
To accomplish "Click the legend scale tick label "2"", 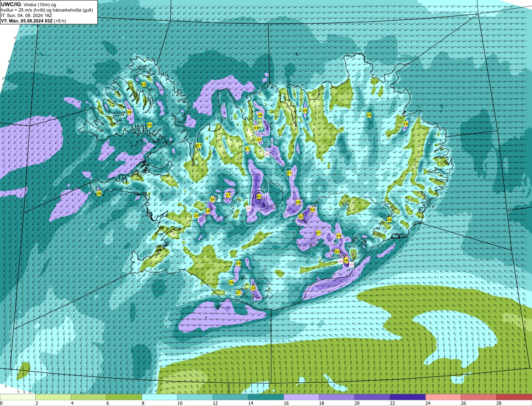I will coord(37,403).
